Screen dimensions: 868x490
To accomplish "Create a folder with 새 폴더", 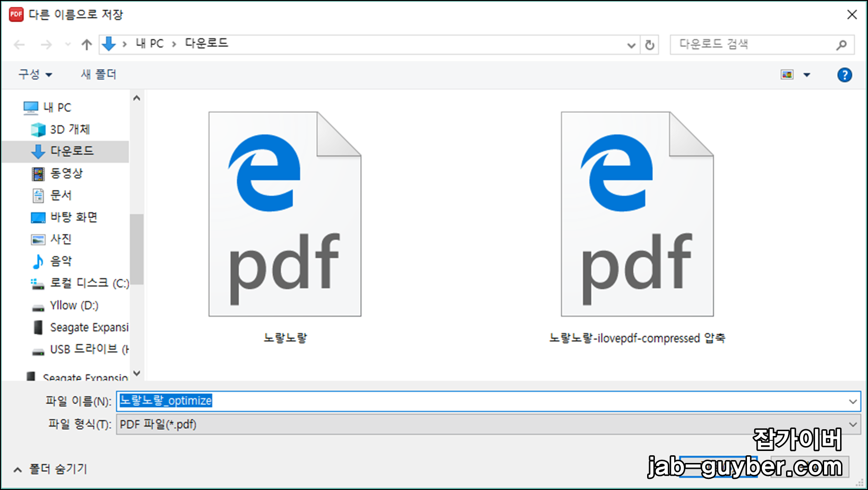I will click(x=98, y=74).
